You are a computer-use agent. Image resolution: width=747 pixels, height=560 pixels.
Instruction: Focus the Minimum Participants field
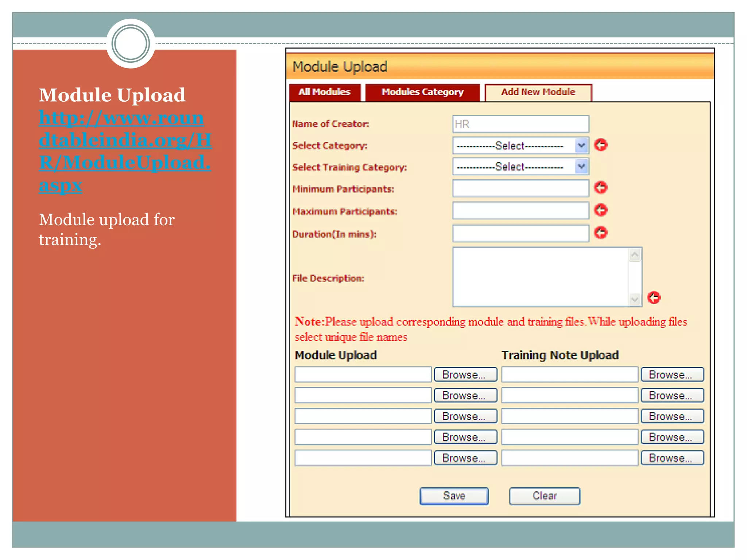point(520,188)
